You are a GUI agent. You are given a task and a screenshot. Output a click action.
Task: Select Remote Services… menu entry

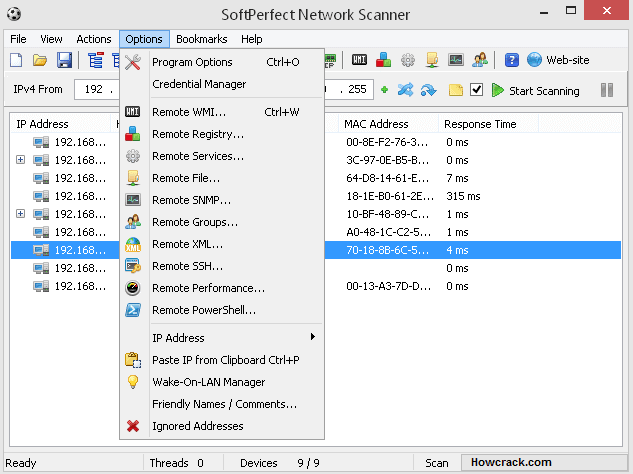[x=222, y=156]
